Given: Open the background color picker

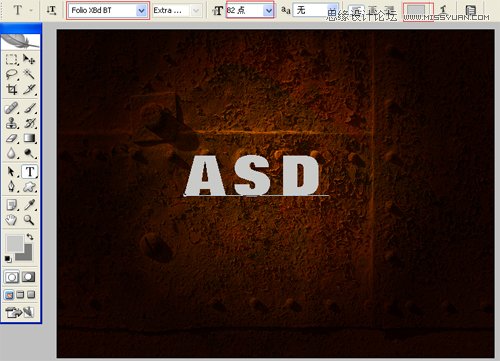Looking at the screenshot, I should [x=27, y=255].
